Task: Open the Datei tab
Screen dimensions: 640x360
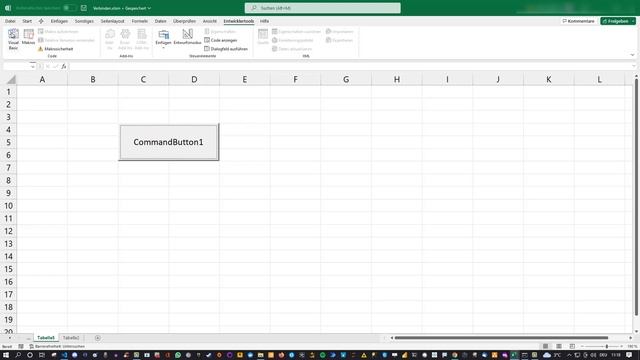Action: 10,21
